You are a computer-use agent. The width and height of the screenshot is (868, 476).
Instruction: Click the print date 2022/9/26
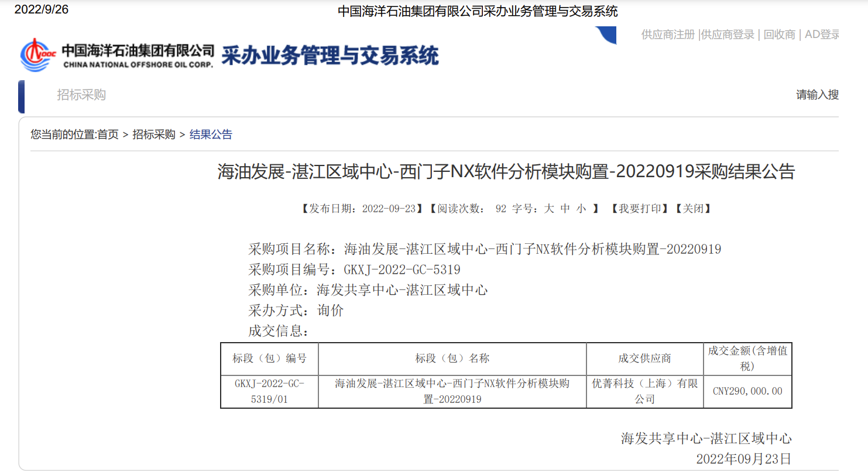(x=41, y=9)
